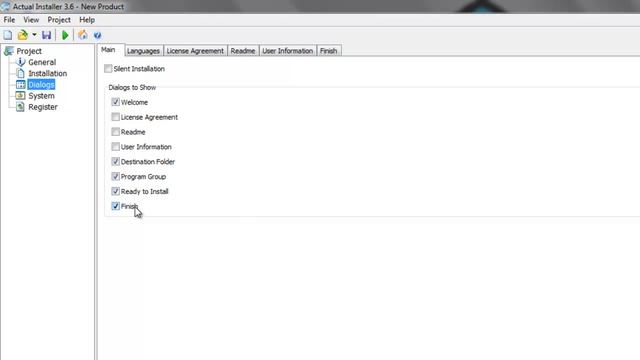The height and width of the screenshot is (360, 640).
Task: Expand the open-project dropdown arrow
Action: 34,35
